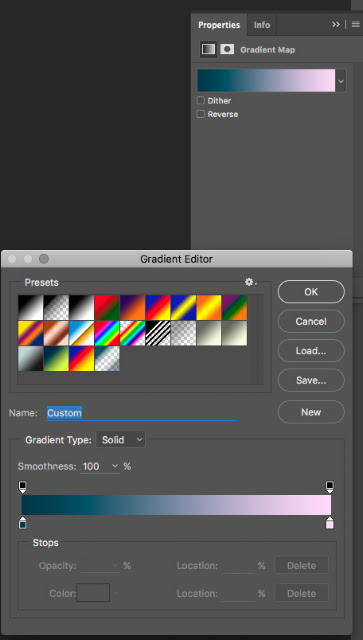Screen dimensions: 363x640
Task: Select the right opacity stop above gradient
Action: pos(330,487)
